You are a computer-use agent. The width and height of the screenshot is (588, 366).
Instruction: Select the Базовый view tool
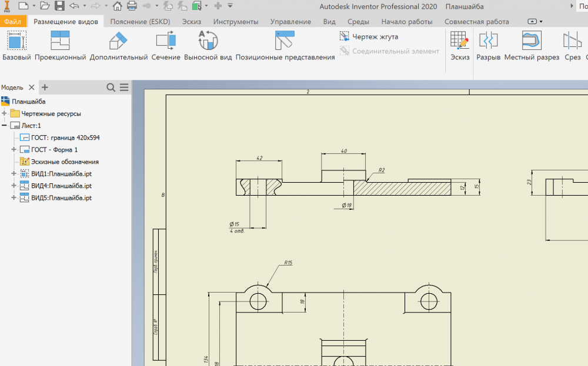[x=16, y=46]
